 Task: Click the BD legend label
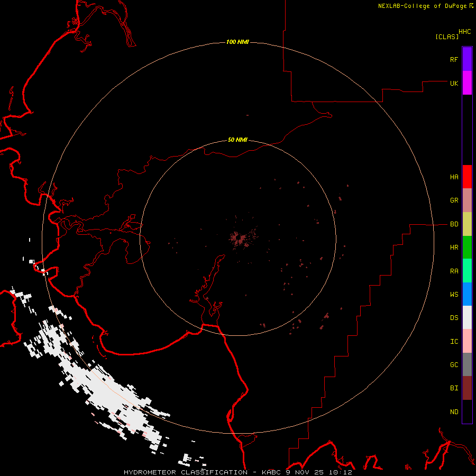[454, 224]
